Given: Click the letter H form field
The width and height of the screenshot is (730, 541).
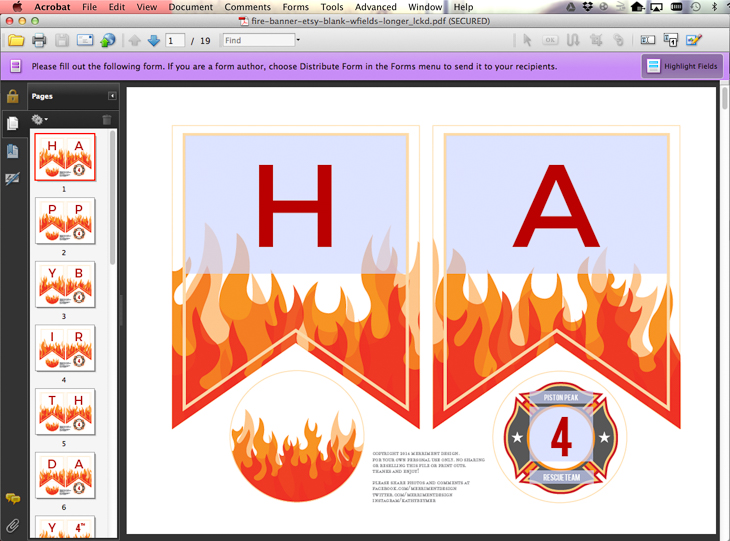Looking at the screenshot, I should [296, 204].
